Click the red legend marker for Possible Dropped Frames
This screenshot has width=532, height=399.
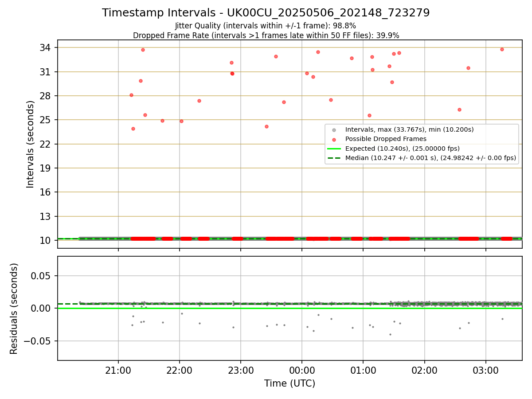tap(334, 139)
